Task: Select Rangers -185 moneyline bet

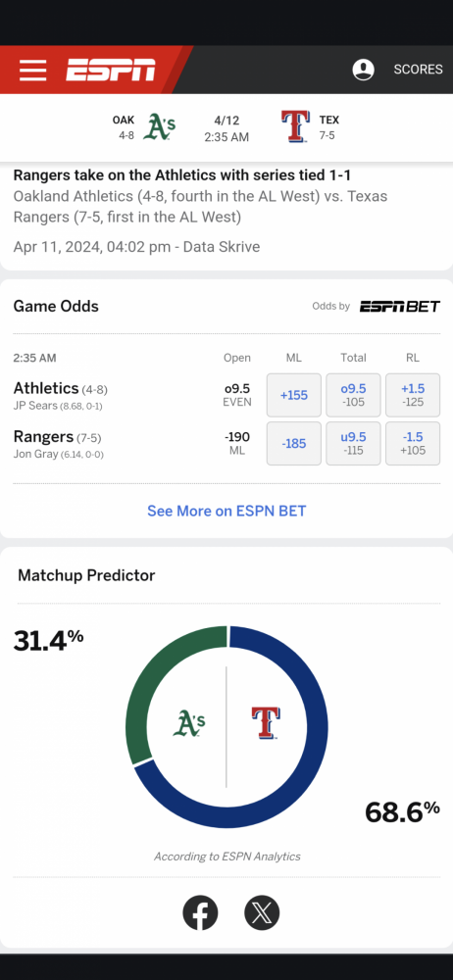Action: tap(294, 444)
